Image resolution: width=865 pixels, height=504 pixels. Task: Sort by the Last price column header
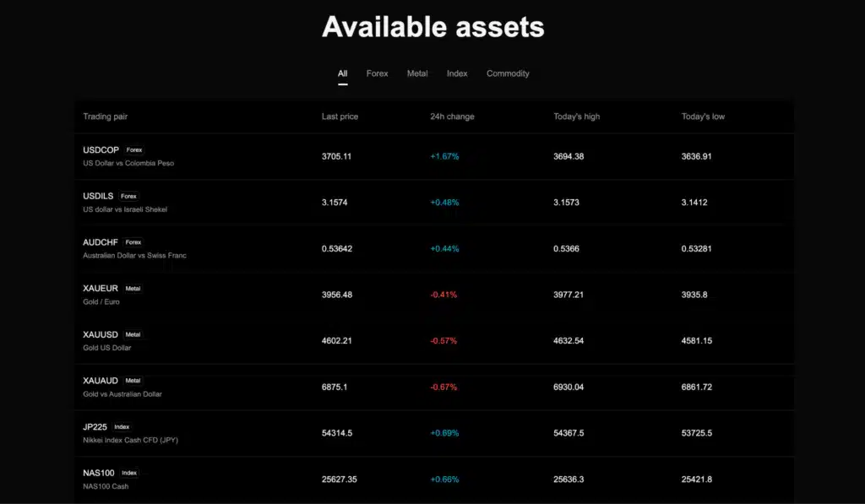(x=340, y=117)
